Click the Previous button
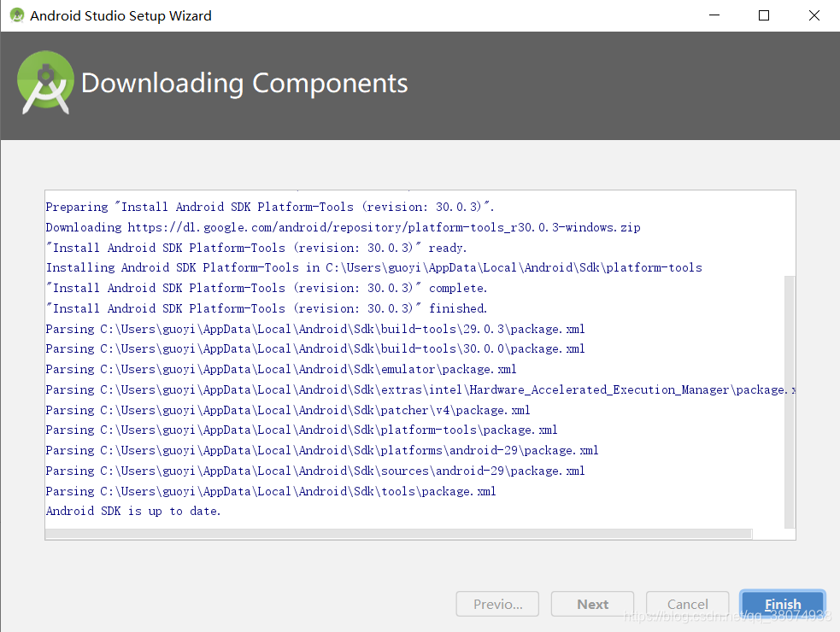 pos(497,604)
